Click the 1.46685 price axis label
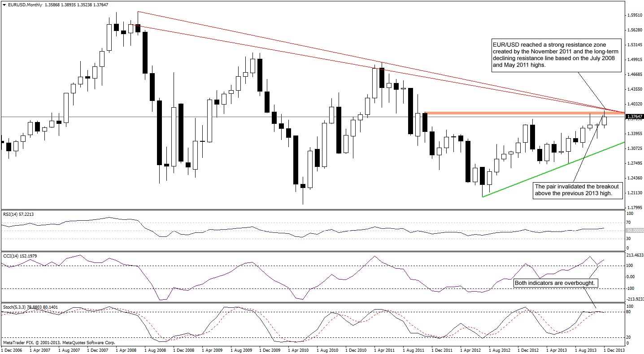Screen dimensions: 644x354 pos(634,74)
